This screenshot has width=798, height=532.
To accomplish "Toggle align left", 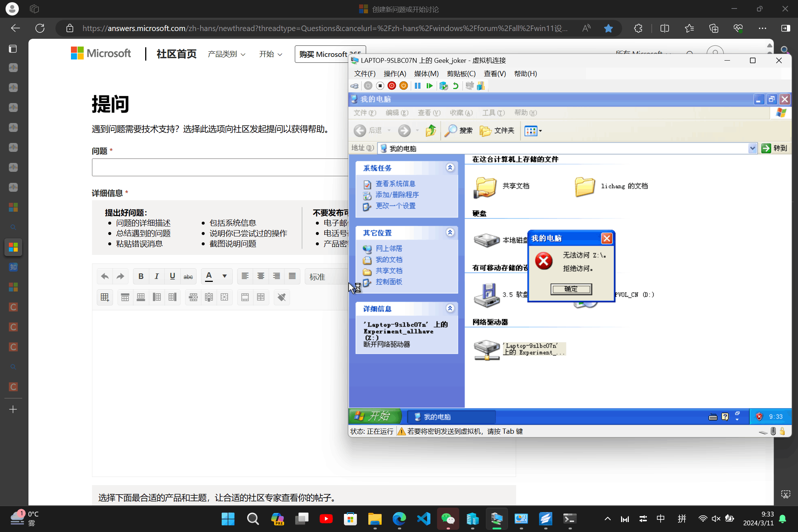I will point(245,276).
